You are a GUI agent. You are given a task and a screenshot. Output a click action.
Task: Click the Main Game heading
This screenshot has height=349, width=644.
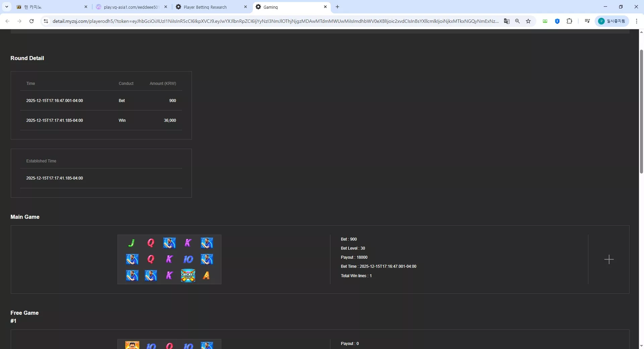(25, 217)
